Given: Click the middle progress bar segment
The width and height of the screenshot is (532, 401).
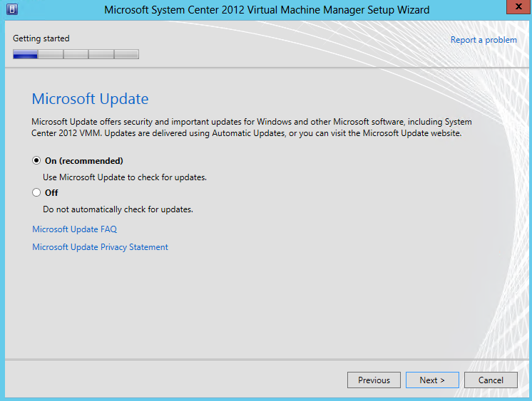Looking at the screenshot, I should click(76, 54).
